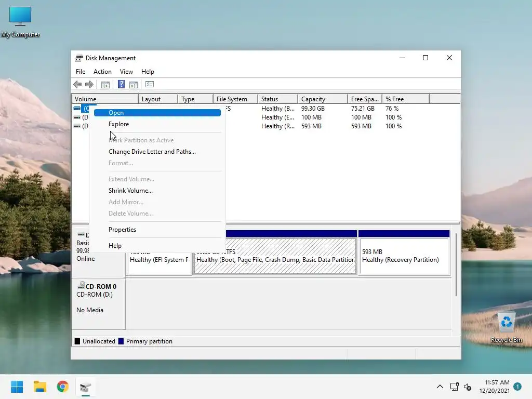532x399 pixels.
Task: Open the Help menu in the menu bar
Action: click(x=148, y=72)
